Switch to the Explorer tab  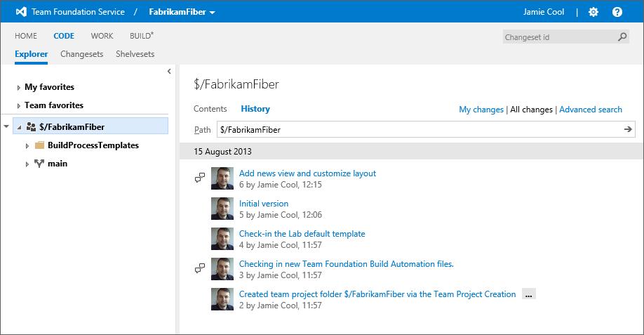[31, 54]
